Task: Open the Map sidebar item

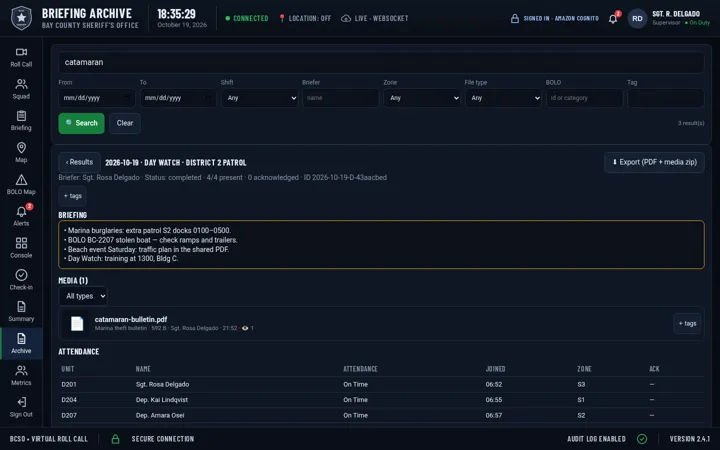Action: [x=21, y=153]
